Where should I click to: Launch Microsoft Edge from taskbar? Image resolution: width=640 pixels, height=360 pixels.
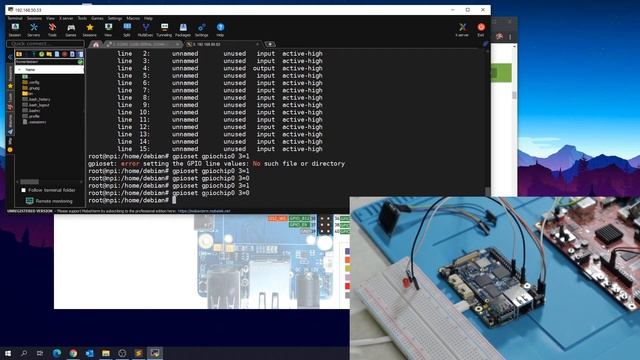pos(57,353)
